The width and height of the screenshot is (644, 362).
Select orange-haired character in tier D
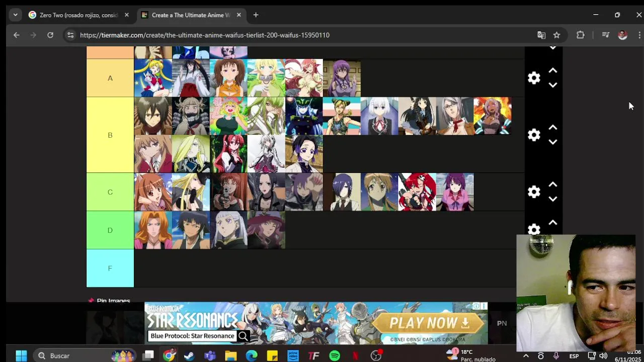[153, 230]
